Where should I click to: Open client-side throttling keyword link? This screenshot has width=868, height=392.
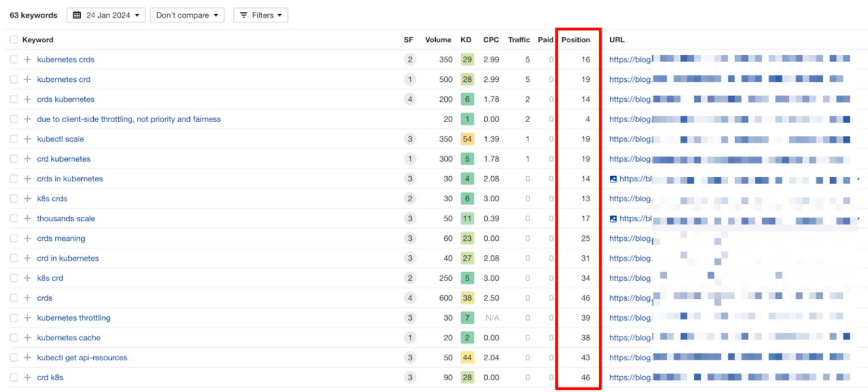[129, 119]
